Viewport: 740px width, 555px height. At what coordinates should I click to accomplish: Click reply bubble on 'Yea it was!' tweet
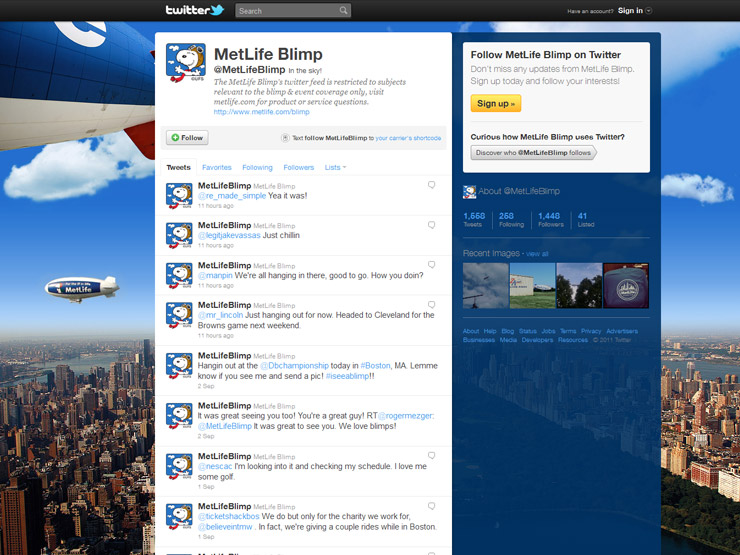[x=431, y=185]
